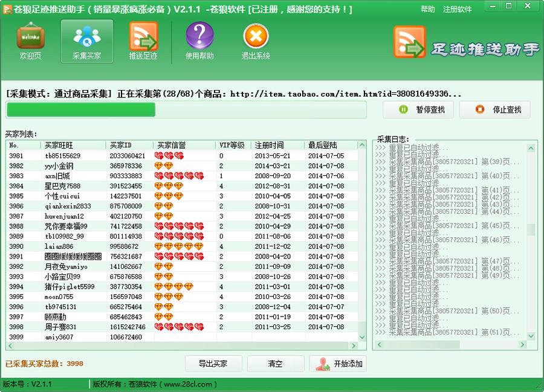Click four-diamond rating in row 3994

[174, 287]
